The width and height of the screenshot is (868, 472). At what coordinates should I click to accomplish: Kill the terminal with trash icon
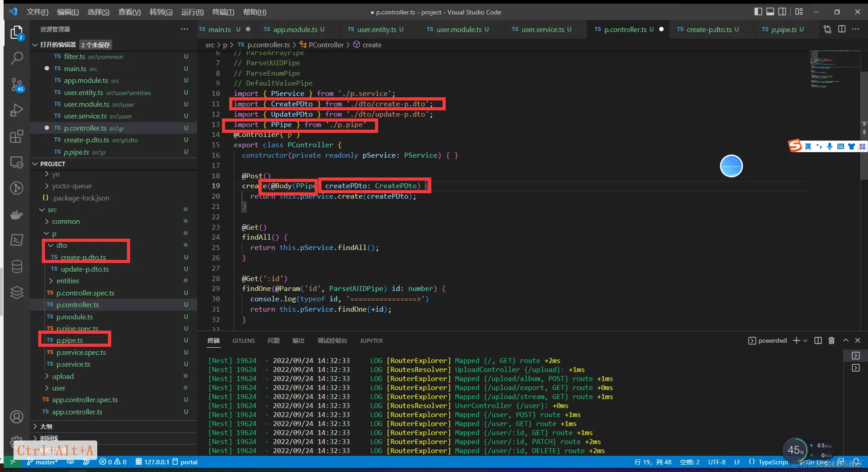(x=832, y=340)
